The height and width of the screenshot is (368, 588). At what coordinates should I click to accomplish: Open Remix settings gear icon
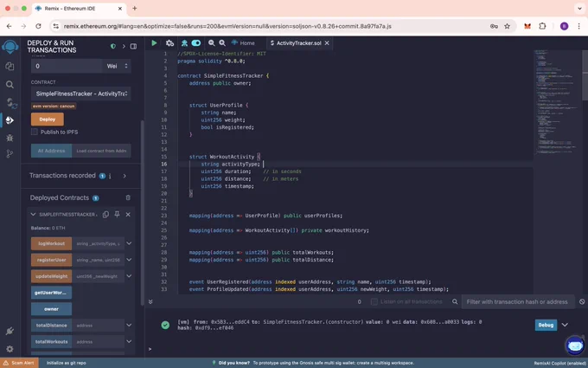10,349
